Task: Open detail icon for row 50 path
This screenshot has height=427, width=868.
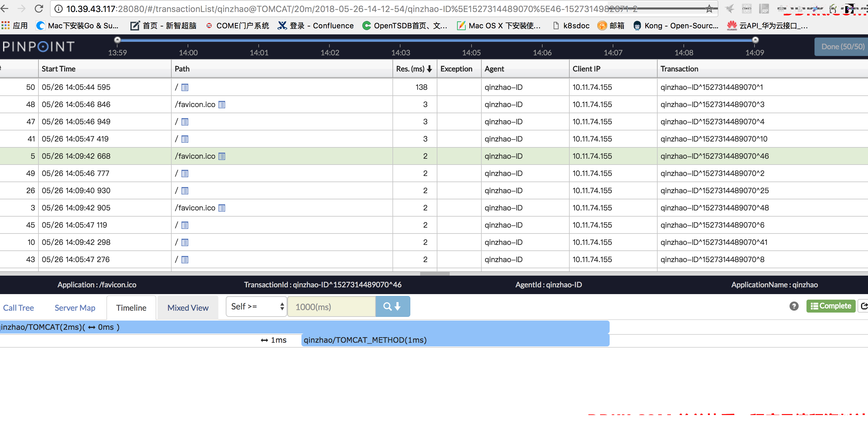Action: (185, 88)
